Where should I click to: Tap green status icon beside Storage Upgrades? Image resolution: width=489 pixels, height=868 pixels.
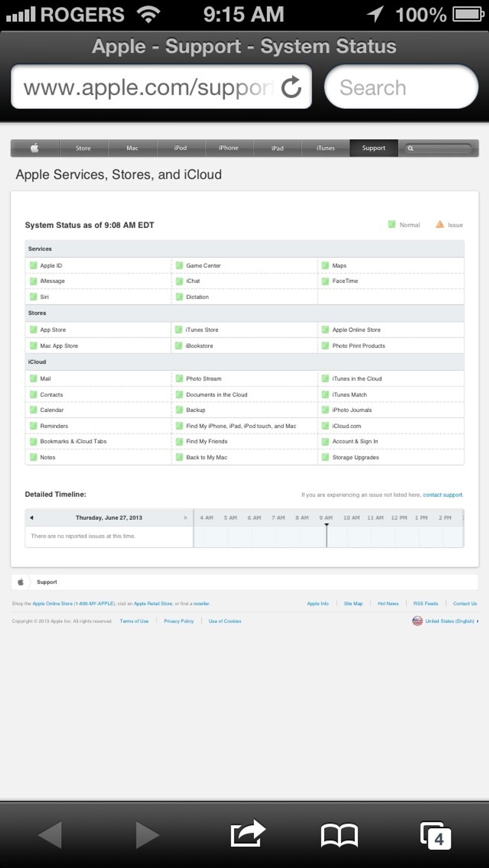point(325,457)
